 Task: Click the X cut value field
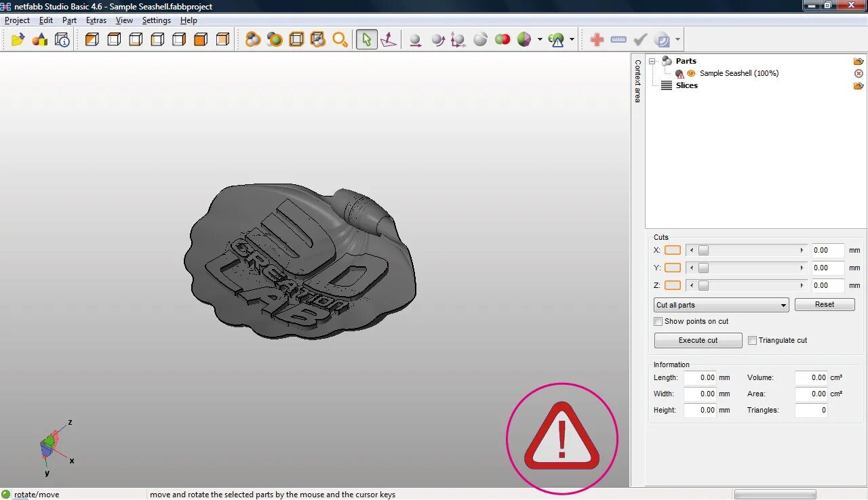(x=828, y=250)
